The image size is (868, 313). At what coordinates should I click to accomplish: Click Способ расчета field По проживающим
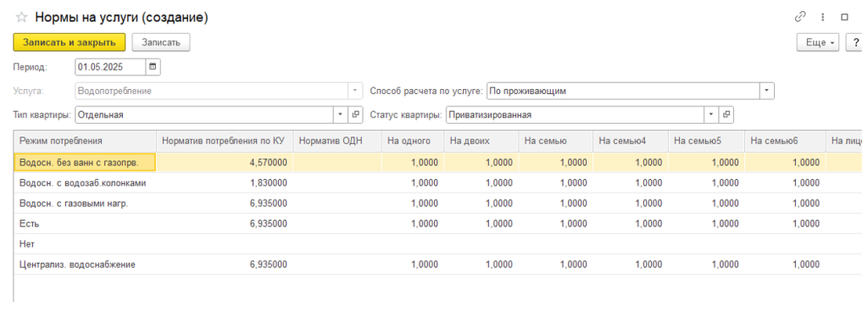(x=623, y=90)
